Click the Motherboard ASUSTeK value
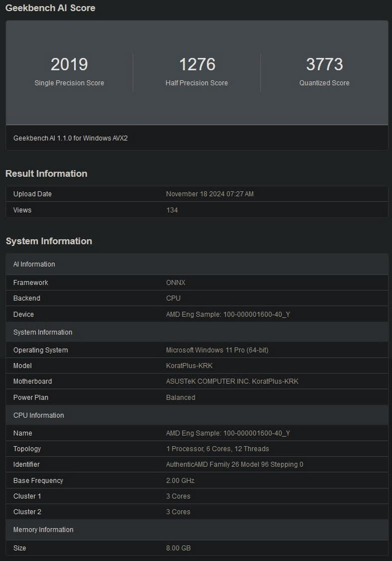Viewport: 392px width, 561px height. [x=232, y=381]
